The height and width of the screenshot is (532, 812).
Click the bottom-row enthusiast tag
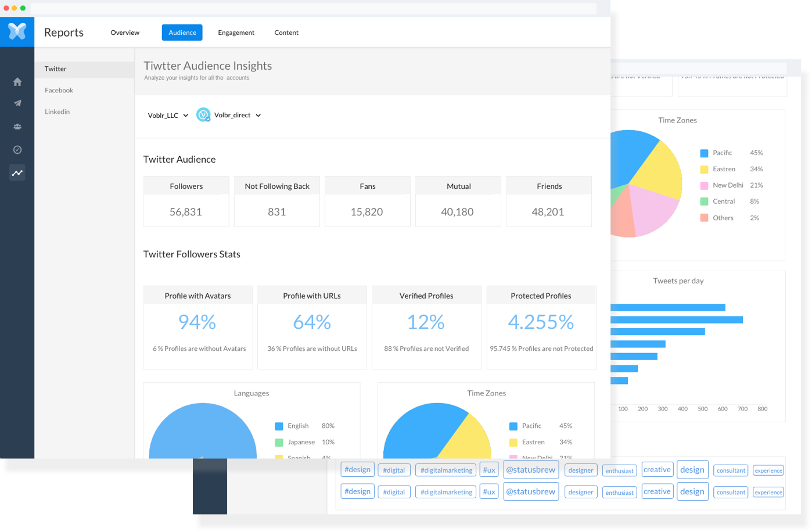pos(619,493)
